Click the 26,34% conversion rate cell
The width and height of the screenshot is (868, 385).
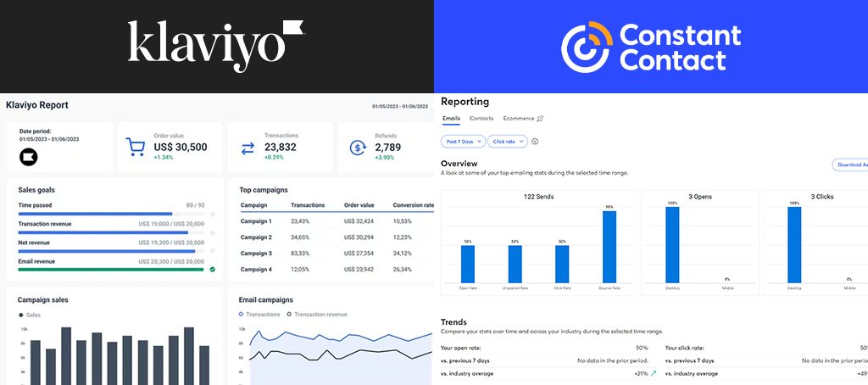402,269
